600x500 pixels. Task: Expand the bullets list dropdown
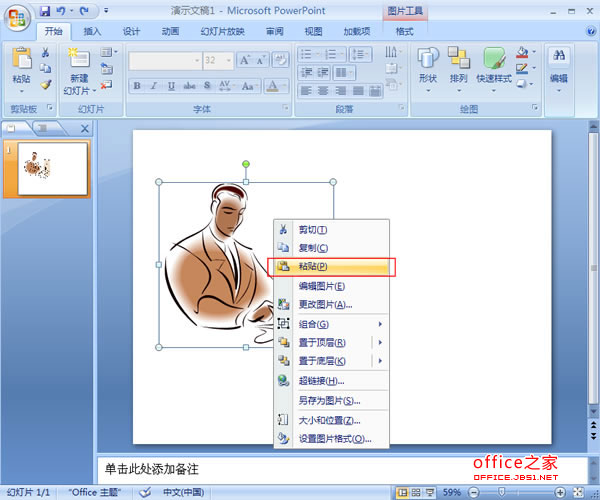coord(317,54)
